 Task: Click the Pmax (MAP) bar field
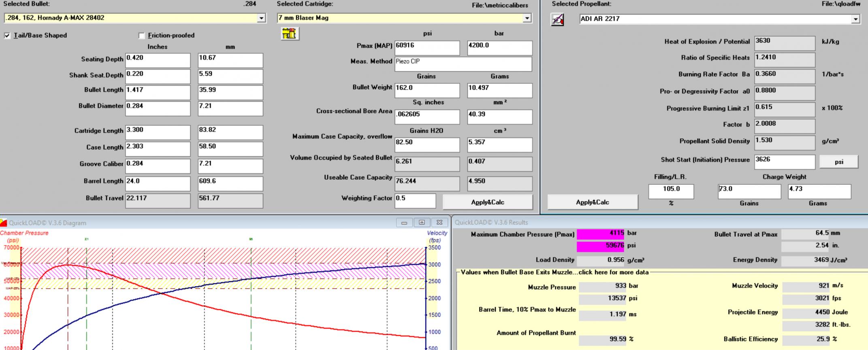pyautogui.click(x=500, y=48)
